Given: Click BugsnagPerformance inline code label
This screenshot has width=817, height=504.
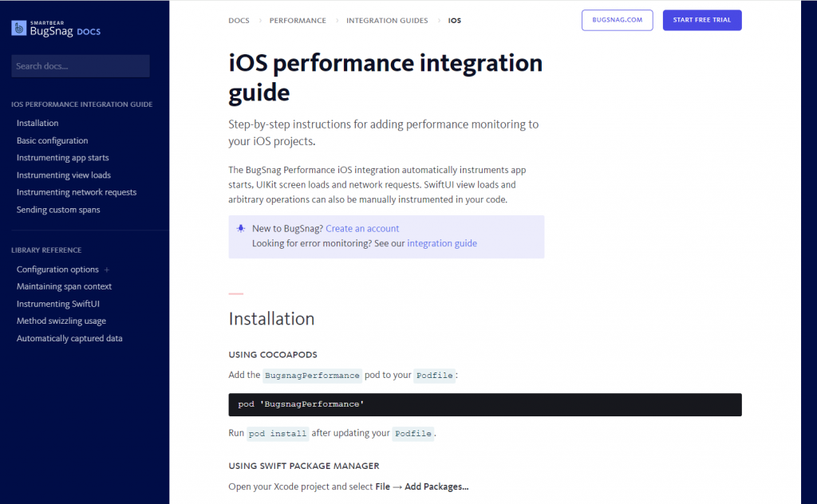Looking at the screenshot, I should pyautogui.click(x=312, y=376).
